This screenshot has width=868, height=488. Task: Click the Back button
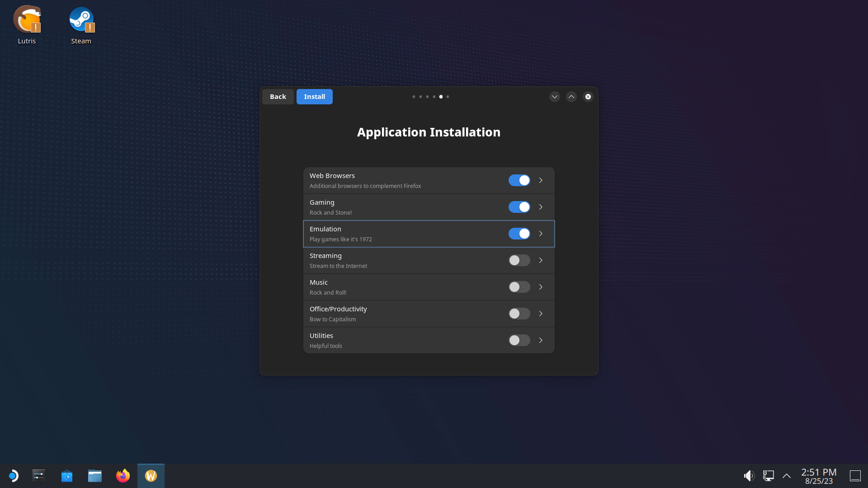click(x=278, y=96)
